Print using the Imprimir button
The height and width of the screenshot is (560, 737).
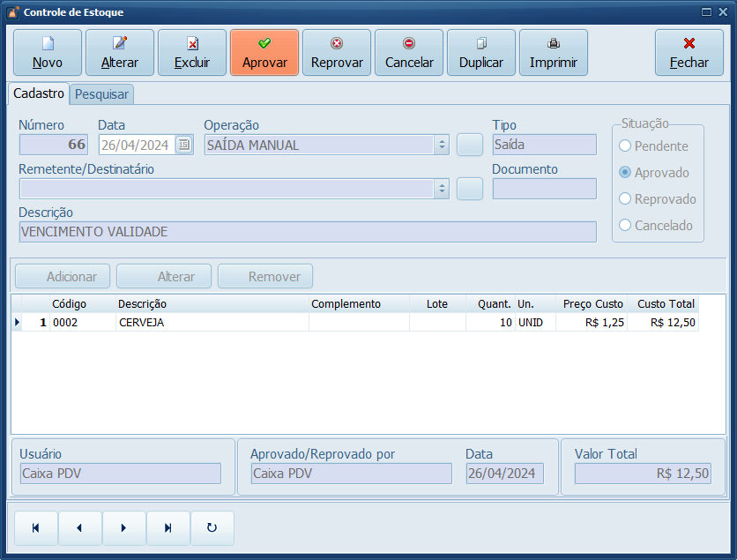pyautogui.click(x=554, y=53)
